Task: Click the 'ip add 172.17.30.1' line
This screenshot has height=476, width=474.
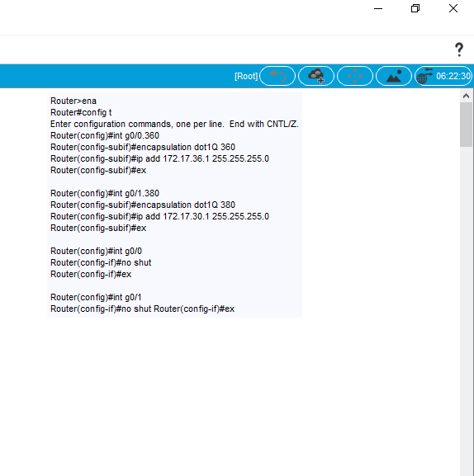Action: 159,216
